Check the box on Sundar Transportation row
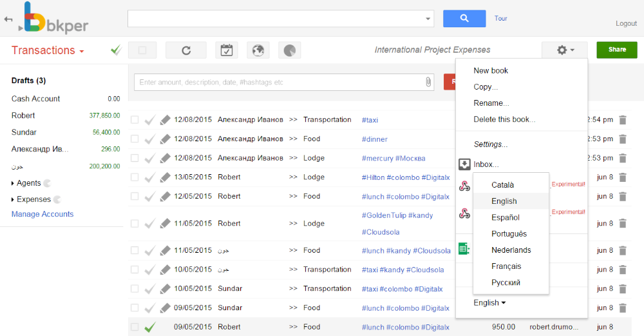Image resolution: width=644 pixels, height=336 pixels. pyautogui.click(x=135, y=289)
